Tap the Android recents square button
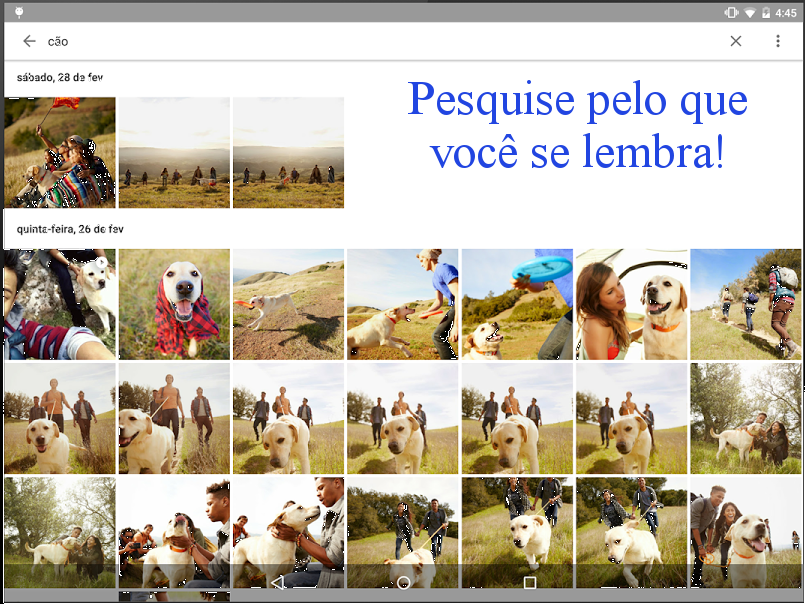 (x=530, y=582)
